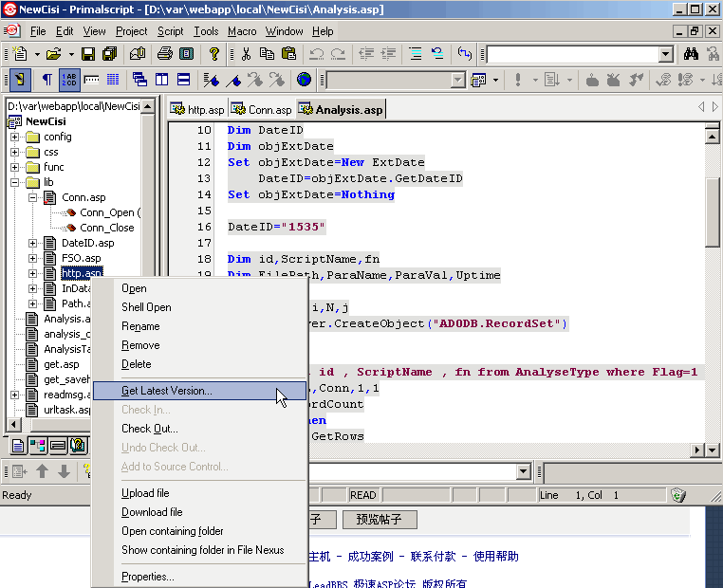This screenshot has width=723, height=588.
Task: Click the browser preview globe icon
Action: [304, 80]
